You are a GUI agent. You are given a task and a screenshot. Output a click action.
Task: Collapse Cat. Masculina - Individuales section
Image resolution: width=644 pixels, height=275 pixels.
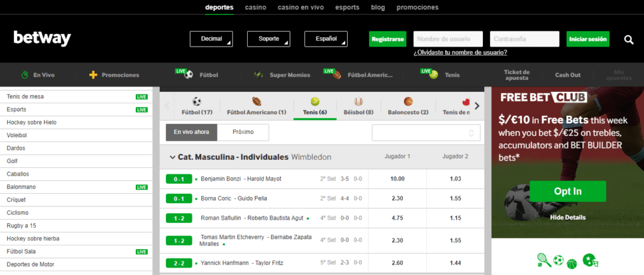pyautogui.click(x=172, y=157)
